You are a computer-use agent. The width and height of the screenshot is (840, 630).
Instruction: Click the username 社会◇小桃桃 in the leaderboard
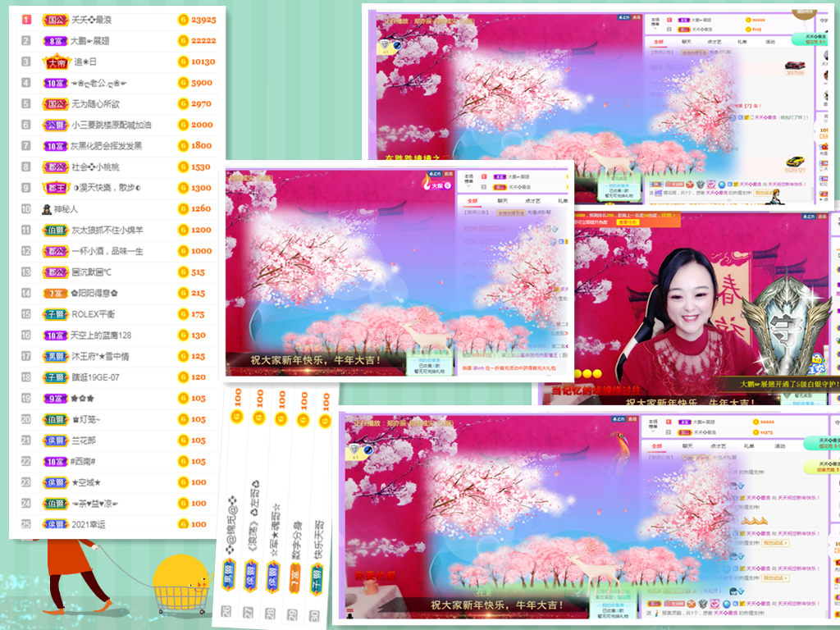point(95,167)
